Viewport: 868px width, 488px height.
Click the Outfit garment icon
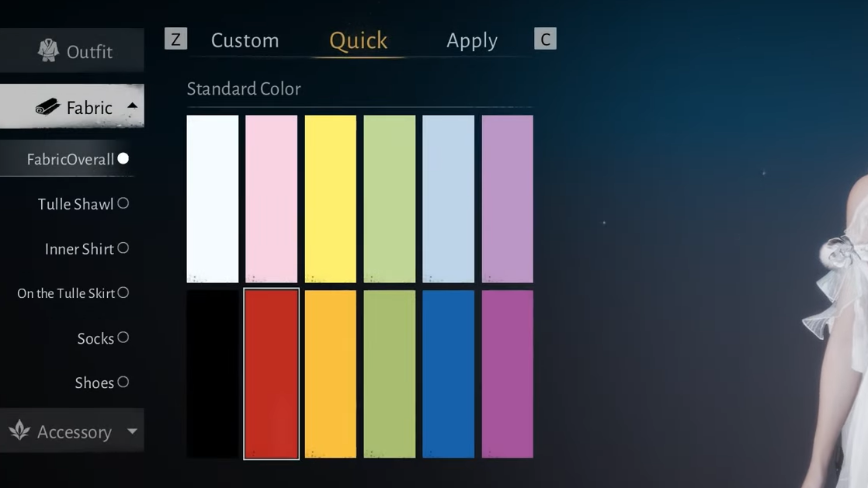pos(48,51)
